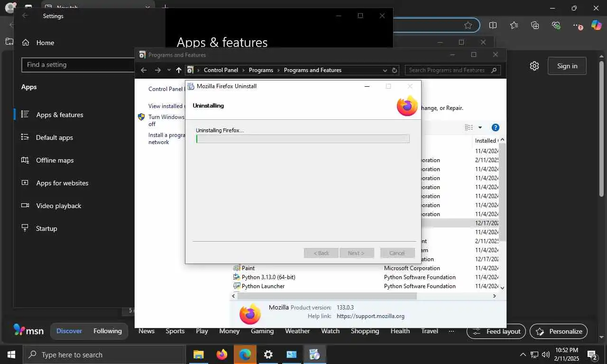Open Edge favorites list
607x364 pixels.
point(514,25)
